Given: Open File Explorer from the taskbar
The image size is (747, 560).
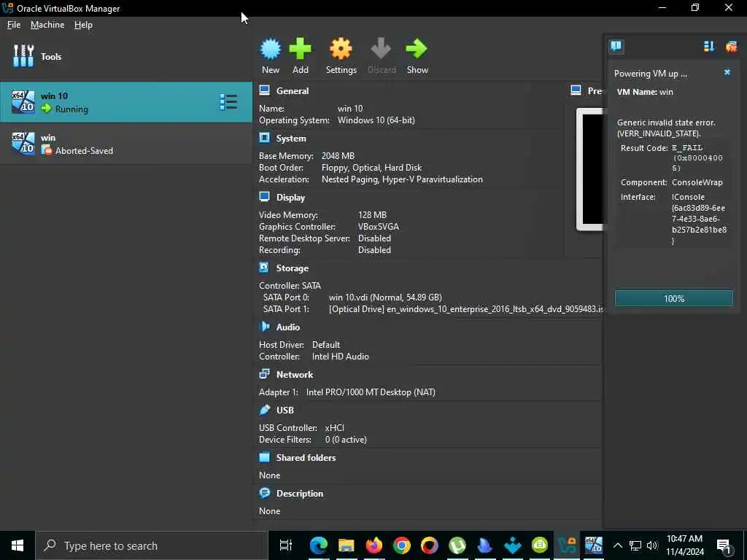Looking at the screenshot, I should tap(347, 545).
